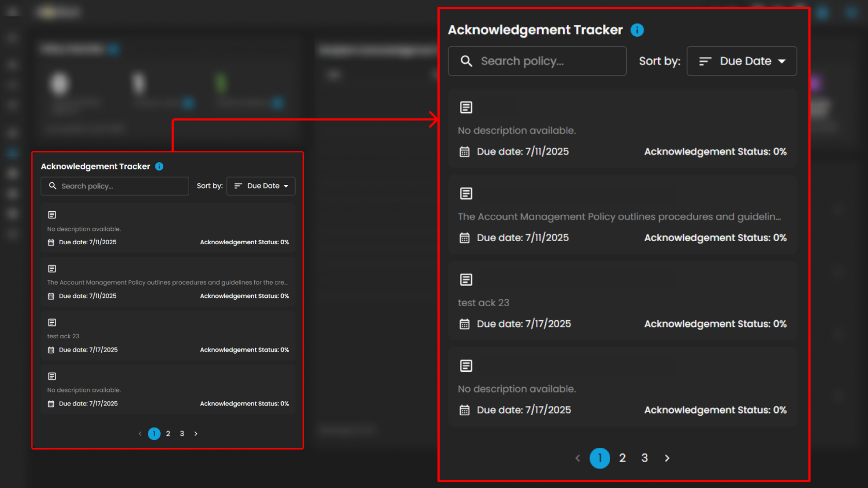868x488 pixels.
Task: Click document icon above enlarged 'test ack 23' text
Action: point(466,280)
